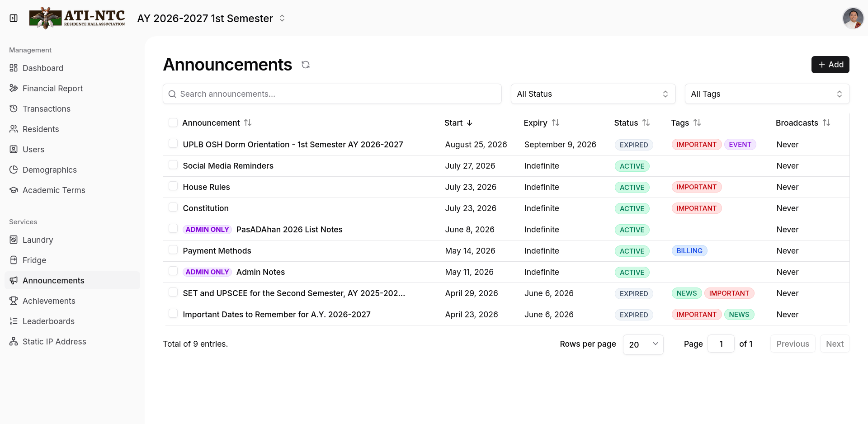The height and width of the screenshot is (424, 868).
Task: Sort by Expiry column arrows icon
Action: point(556,122)
